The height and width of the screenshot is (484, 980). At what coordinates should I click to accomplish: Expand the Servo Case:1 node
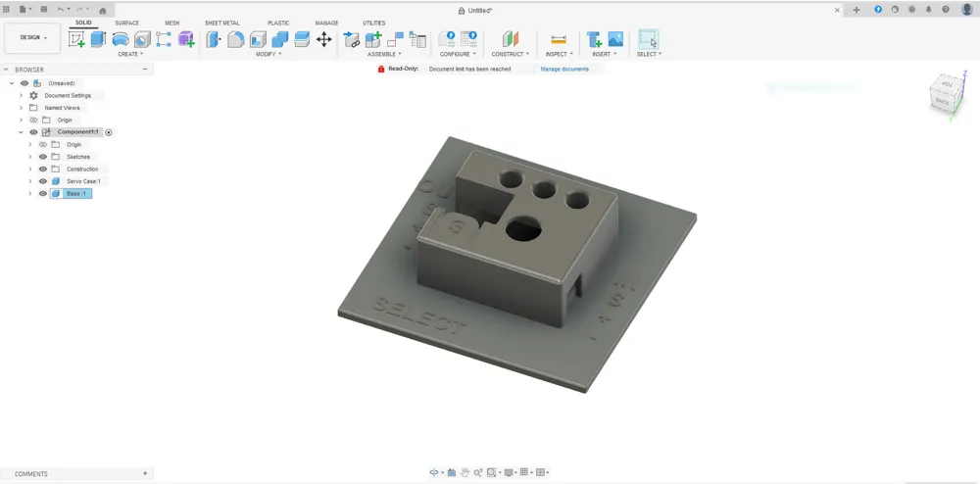pos(30,181)
